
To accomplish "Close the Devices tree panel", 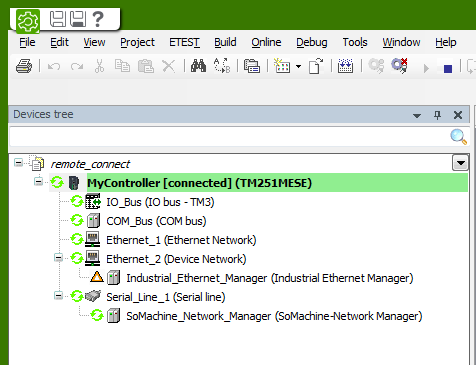I will click(x=458, y=115).
